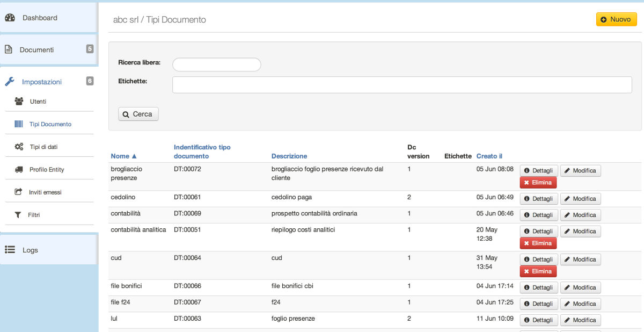
Task: Open Dettagli for cud row
Action: click(539, 259)
